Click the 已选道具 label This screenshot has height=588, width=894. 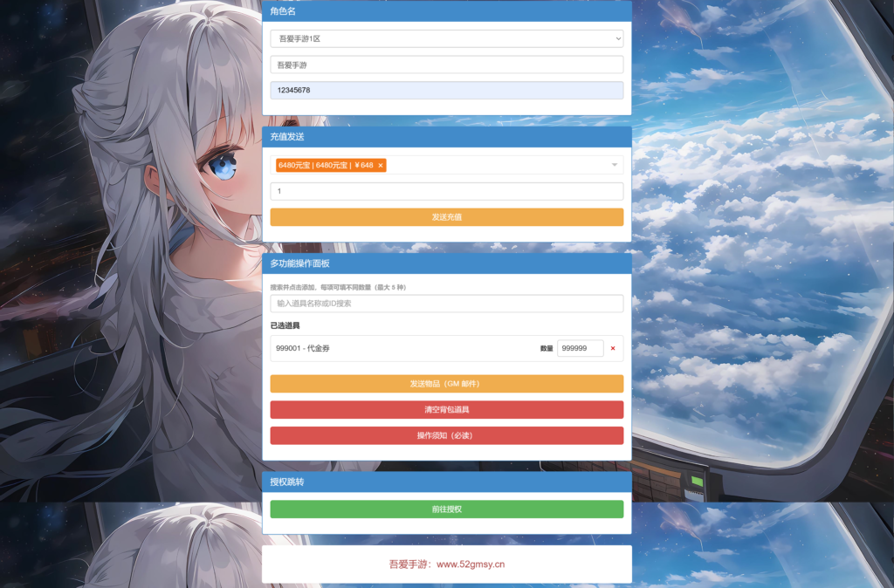pyautogui.click(x=285, y=325)
